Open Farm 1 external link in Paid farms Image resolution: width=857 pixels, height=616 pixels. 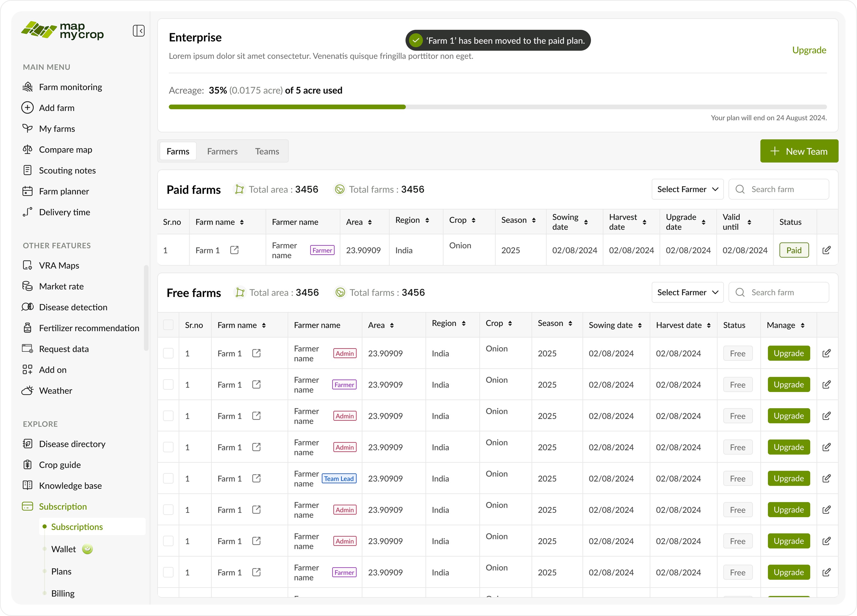[x=234, y=250]
